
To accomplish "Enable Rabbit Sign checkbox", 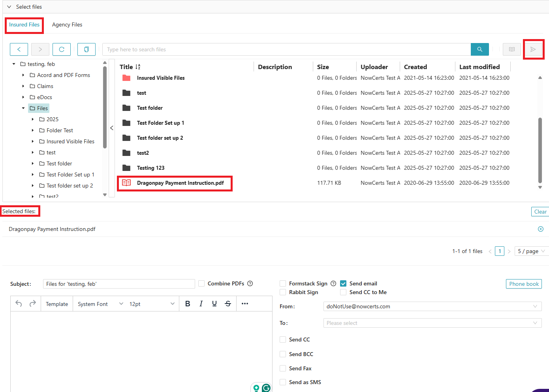I will 283,292.
